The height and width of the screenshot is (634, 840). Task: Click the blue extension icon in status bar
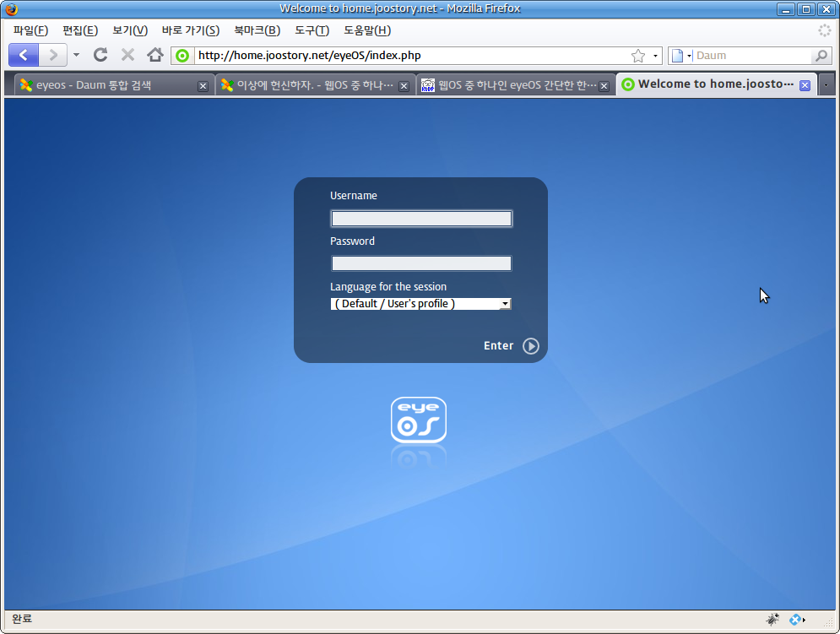(796, 620)
